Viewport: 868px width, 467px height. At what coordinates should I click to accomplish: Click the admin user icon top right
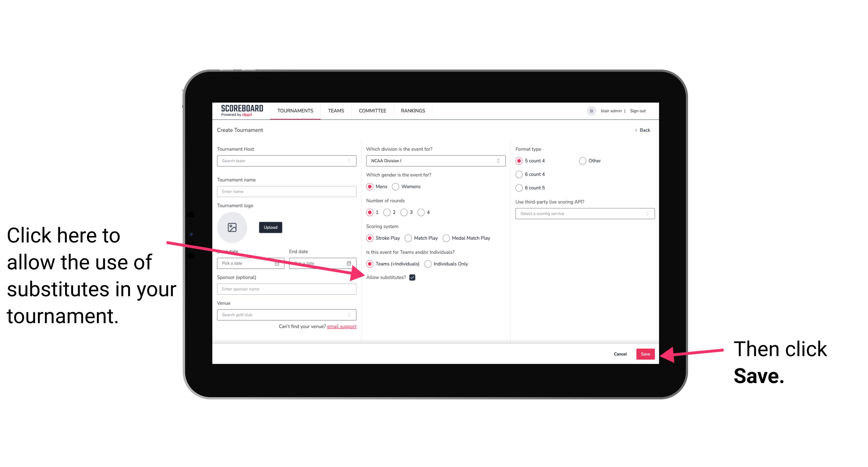[x=591, y=110]
